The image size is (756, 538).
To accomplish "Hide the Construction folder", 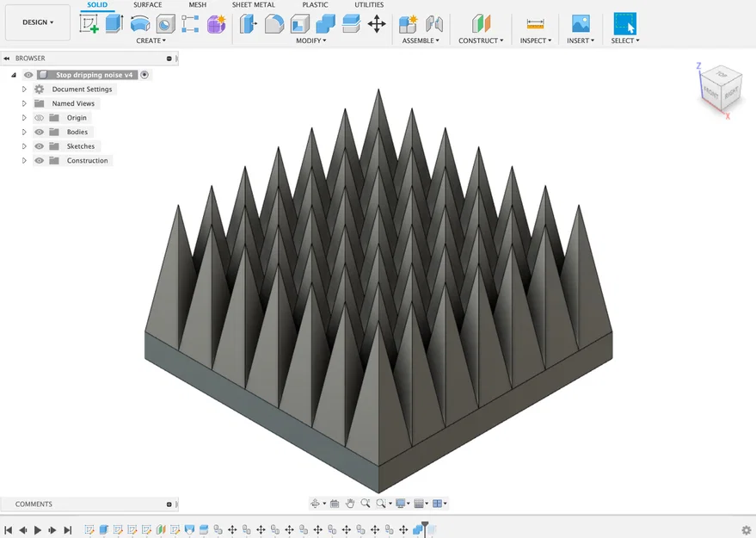I will click(x=39, y=160).
